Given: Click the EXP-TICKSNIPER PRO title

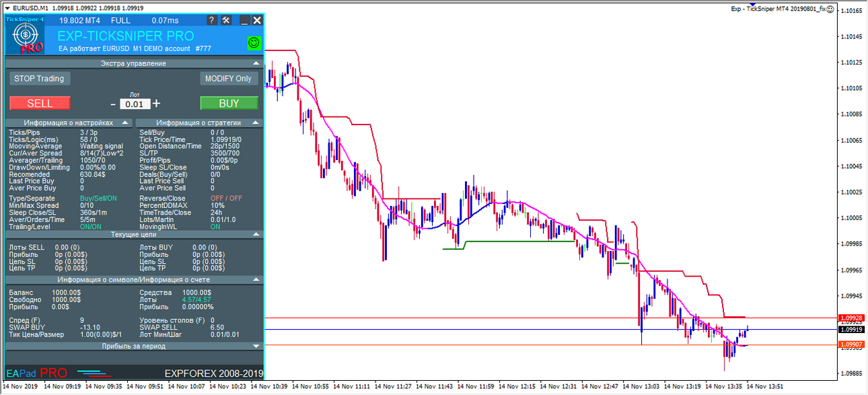Looking at the screenshot, I should click(x=126, y=36).
